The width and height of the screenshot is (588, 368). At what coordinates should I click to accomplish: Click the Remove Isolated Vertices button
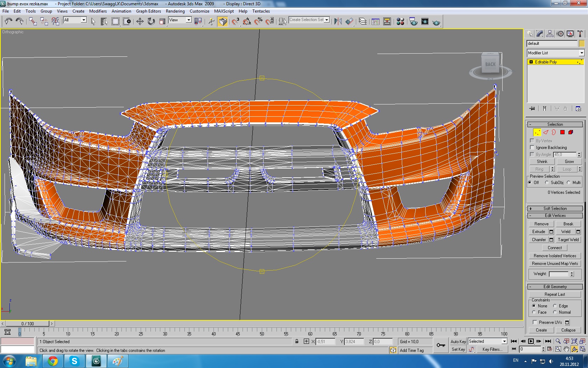tap(555, 256)
